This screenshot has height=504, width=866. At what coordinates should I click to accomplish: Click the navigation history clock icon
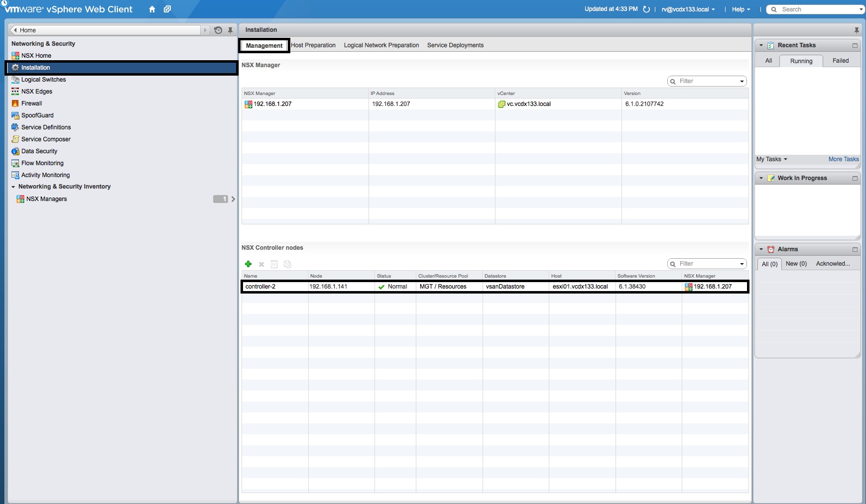[218, 30]
